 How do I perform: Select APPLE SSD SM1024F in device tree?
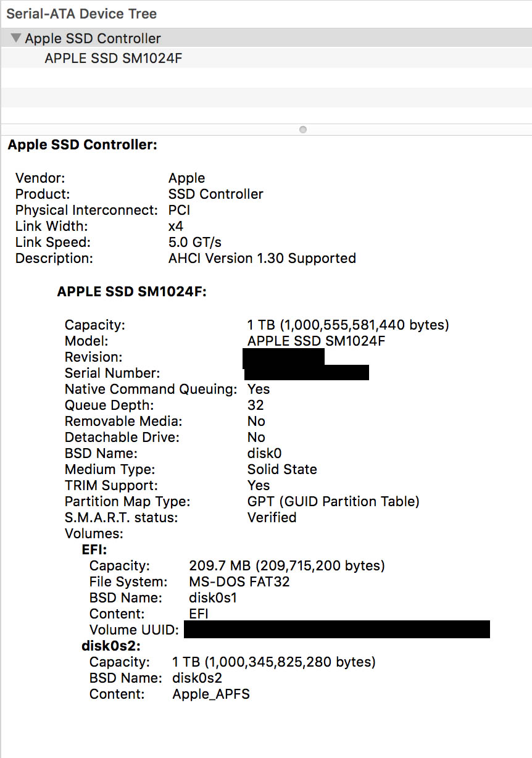(113, 58)
